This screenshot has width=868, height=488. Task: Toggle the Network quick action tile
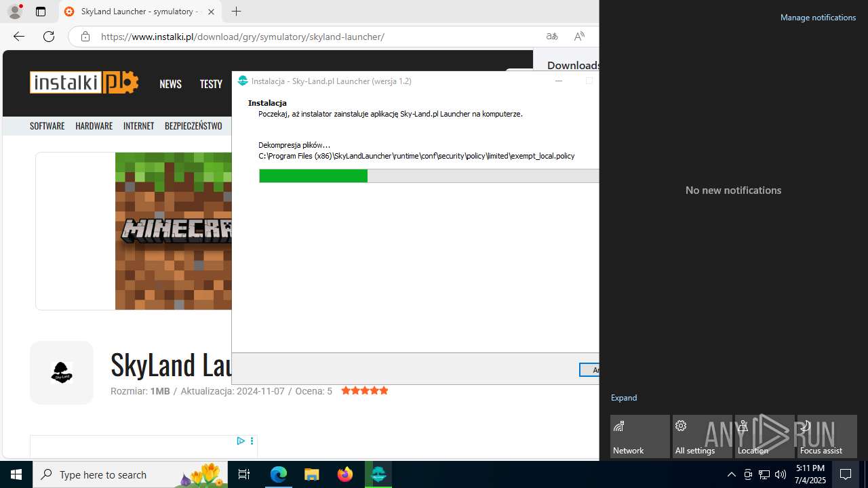tap(640, 436)
